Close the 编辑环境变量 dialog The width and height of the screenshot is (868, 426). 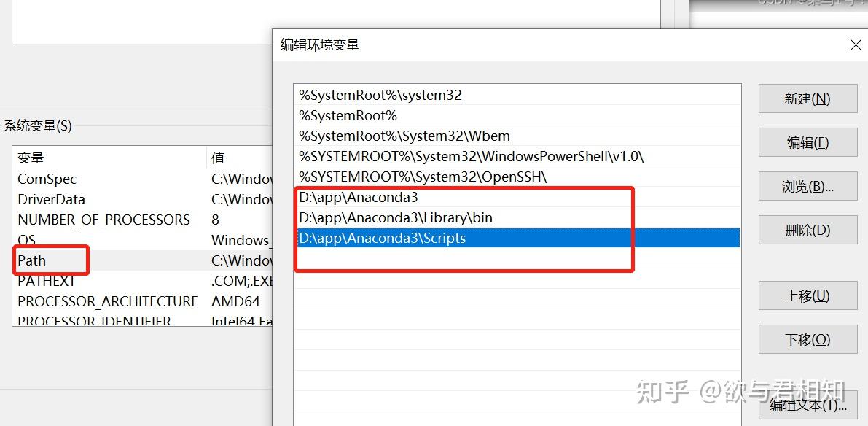(855, 44)
